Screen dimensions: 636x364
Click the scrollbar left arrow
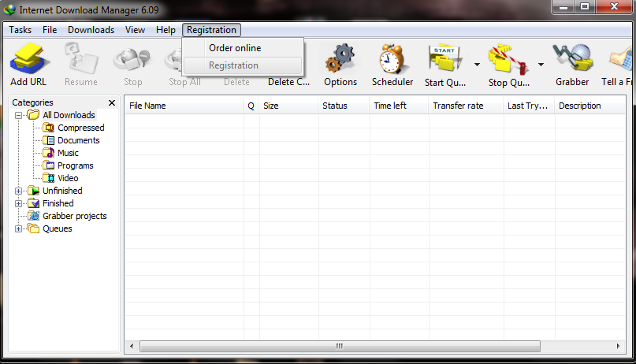pyautogui.click(x=132, y=346)
